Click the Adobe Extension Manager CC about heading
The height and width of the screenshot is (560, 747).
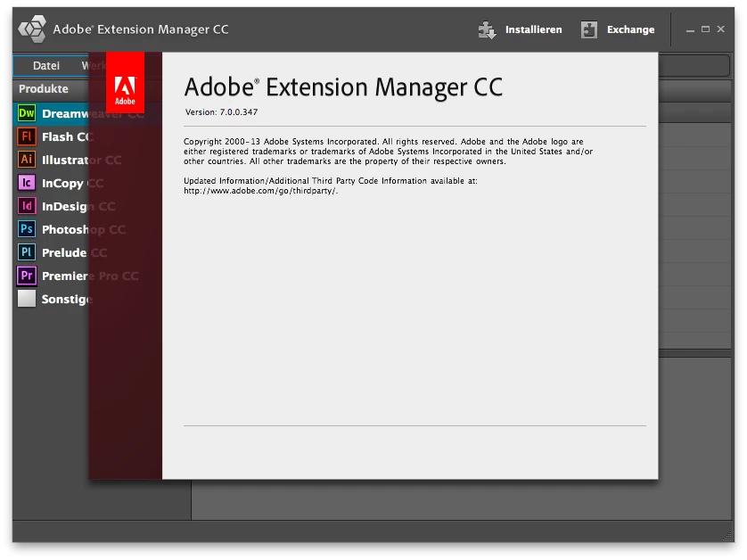[343, 86]
